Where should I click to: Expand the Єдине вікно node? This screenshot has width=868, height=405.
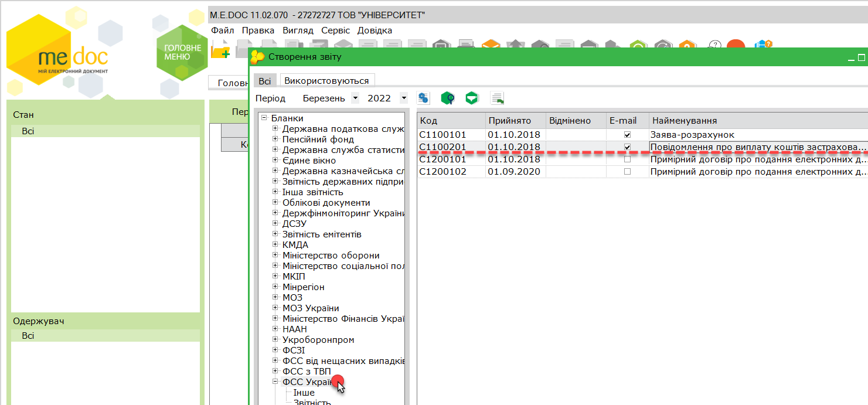tap(275, 161)
